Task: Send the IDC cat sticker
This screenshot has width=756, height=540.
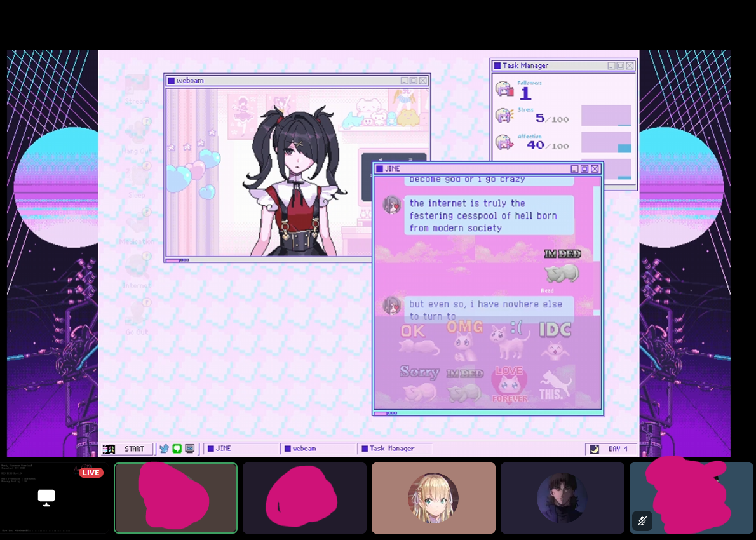Action: click(x=555, y=341)
